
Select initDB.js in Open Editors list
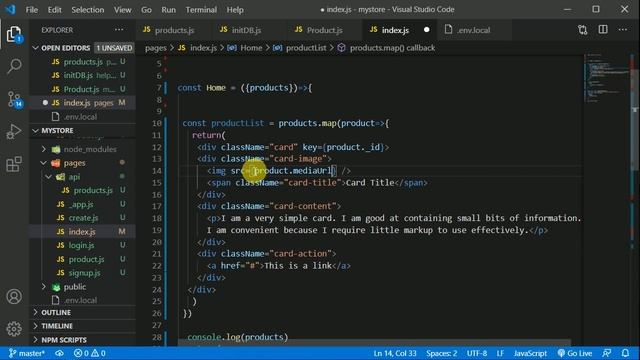point(82,76)
